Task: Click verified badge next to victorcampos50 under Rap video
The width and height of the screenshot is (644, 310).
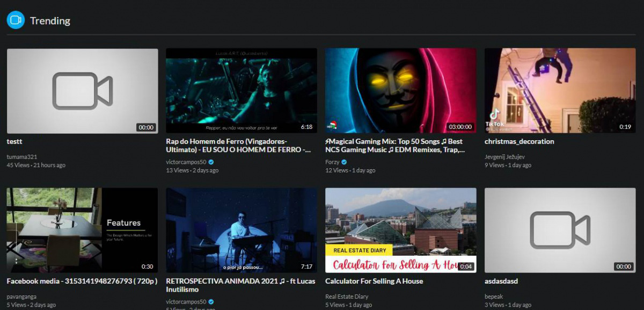Action: (x=211, y=162)
